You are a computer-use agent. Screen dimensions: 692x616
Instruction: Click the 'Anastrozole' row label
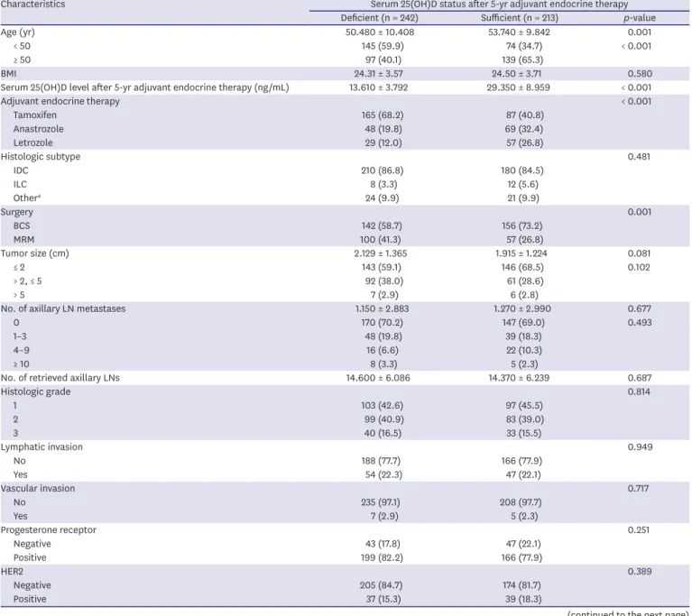pyautogui.click(x=39, y=129)
